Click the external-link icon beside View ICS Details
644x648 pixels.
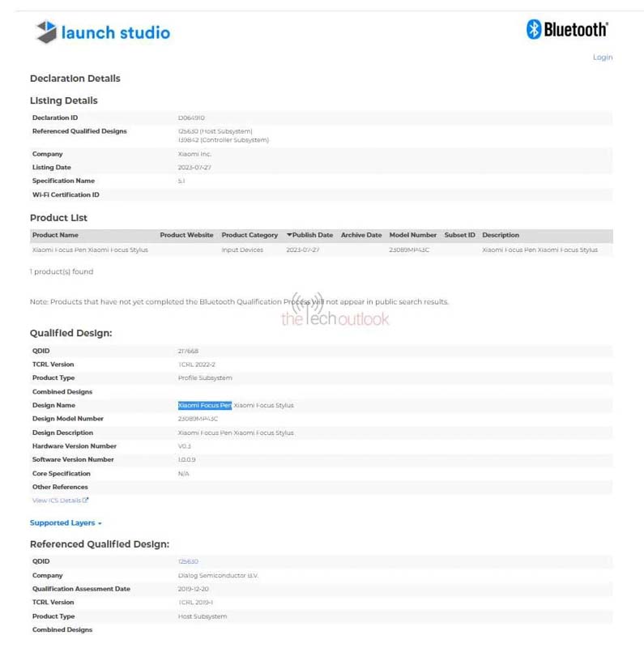86,500
